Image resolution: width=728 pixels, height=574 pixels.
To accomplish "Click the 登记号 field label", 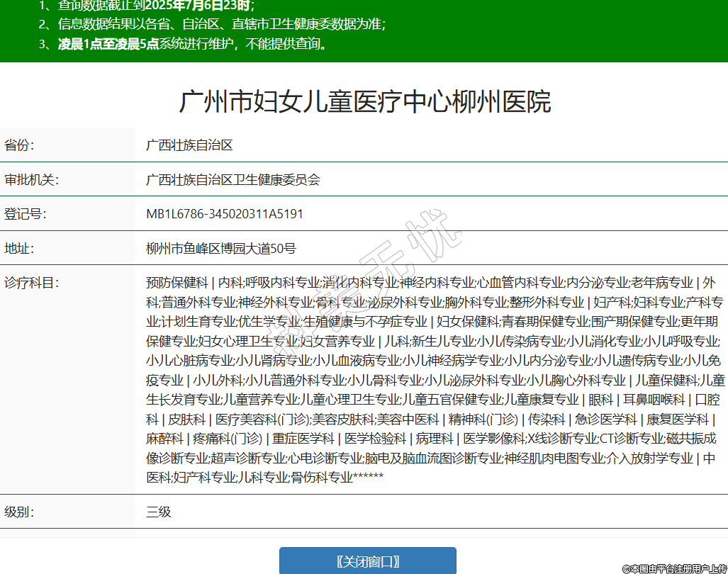I will coord(26,214).
